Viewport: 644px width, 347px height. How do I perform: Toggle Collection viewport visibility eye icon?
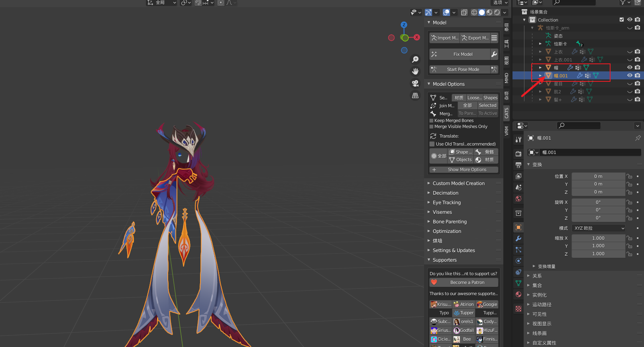(x=630, y=20)
